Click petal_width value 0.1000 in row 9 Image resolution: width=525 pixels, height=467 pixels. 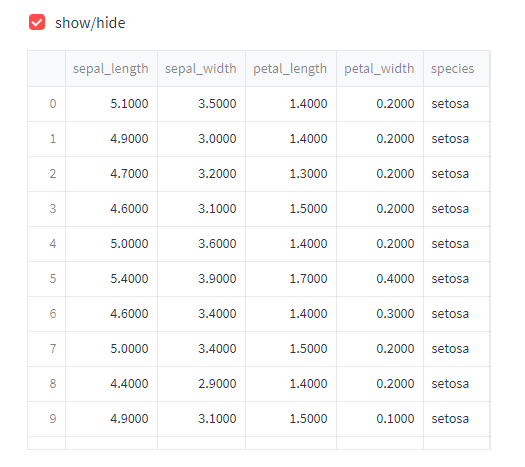[x=395, y=419]
